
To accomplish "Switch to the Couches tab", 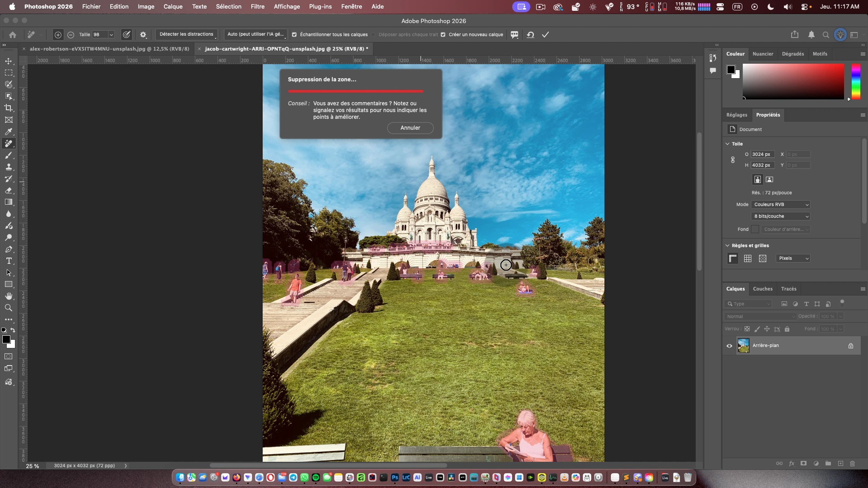I will [763, 289].
